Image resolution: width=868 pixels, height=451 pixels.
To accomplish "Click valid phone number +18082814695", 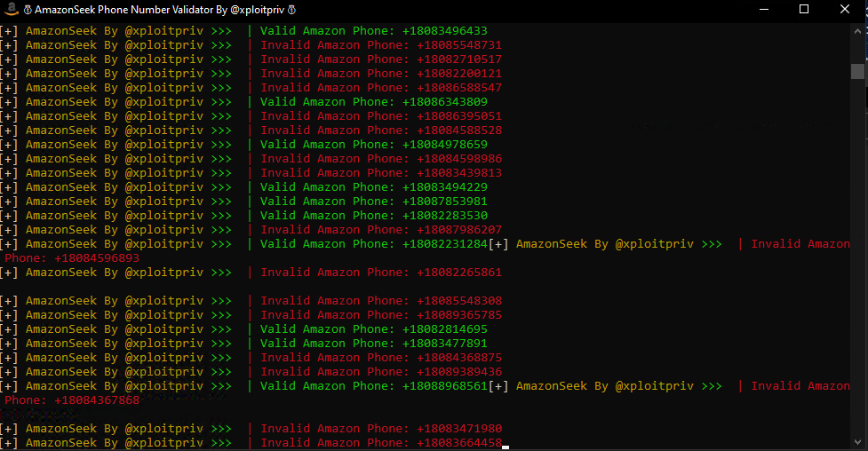I will pyautogui.click(x=444, y=329).
